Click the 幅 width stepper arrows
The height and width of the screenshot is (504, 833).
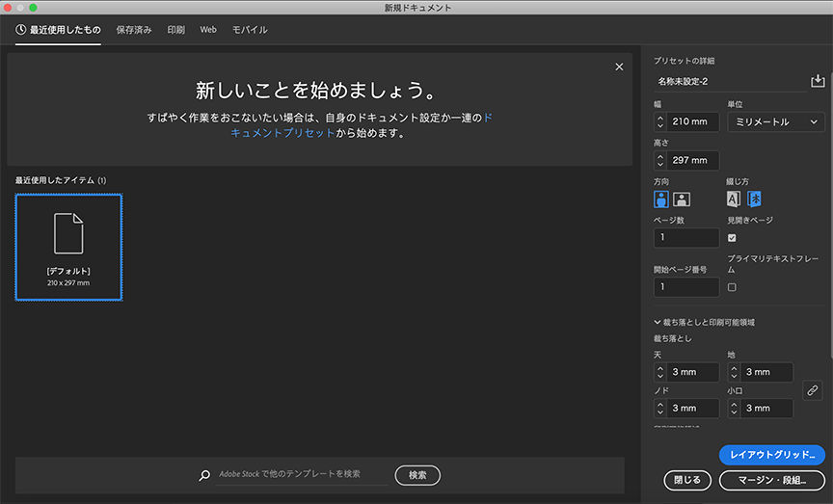(x=660, y=121)
